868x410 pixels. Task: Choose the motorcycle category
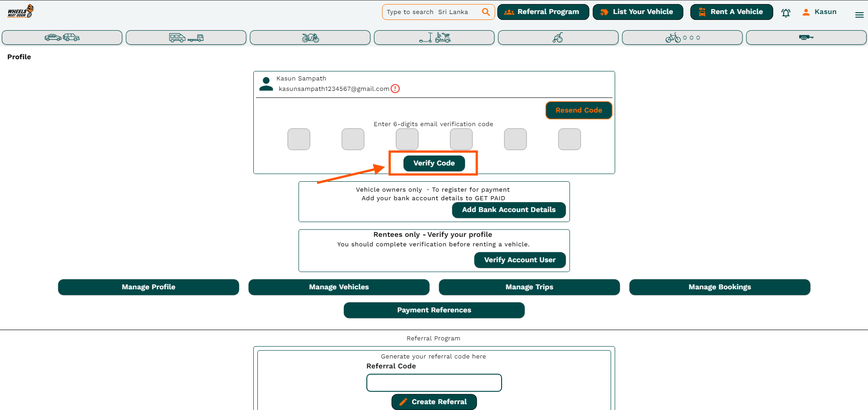tap(310, 38)
